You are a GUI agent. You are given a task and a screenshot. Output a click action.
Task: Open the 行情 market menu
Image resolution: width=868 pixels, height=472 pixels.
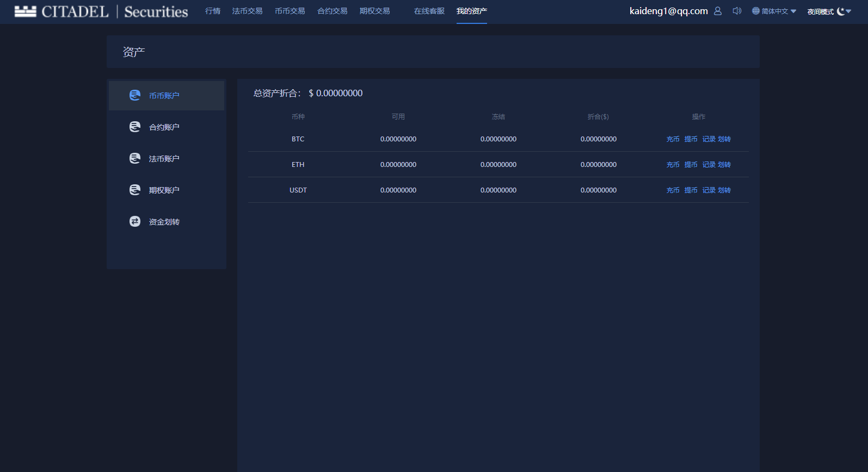pyautogui.click(x=213, y=11)
